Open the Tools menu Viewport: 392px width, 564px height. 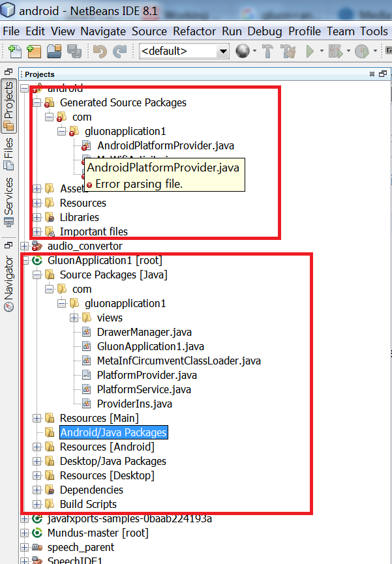pos(374,31)
